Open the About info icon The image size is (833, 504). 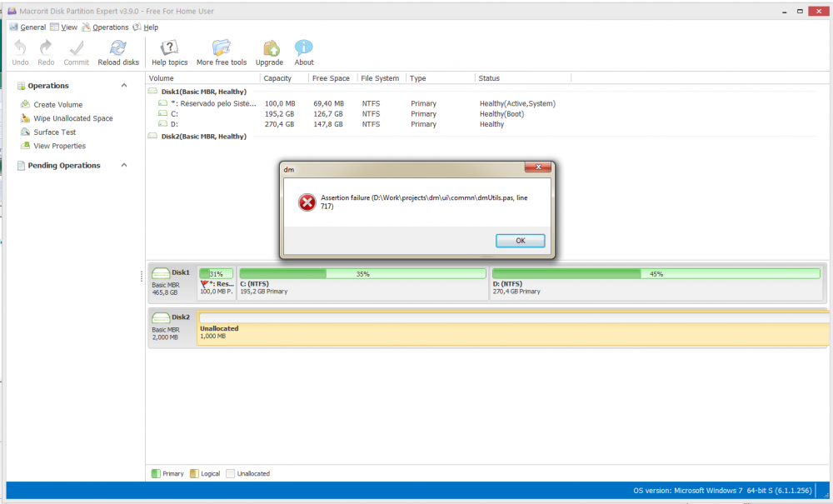(x=304, y=48)
